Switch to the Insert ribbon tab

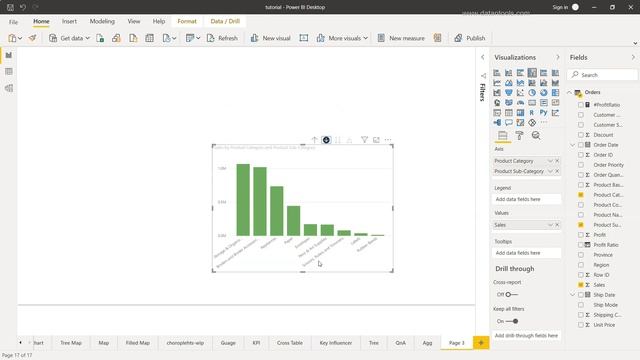(69, 21)
